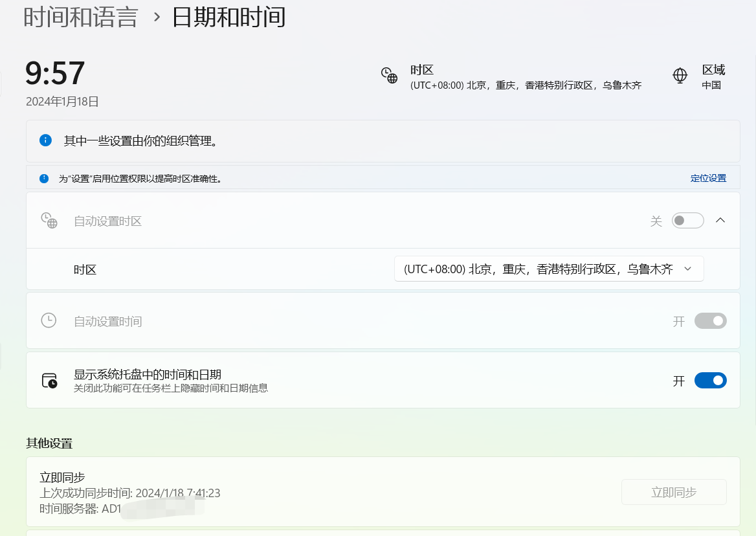Open the 时区 dropdown list
Screen dimensions: 756x536
click(548, 269)
